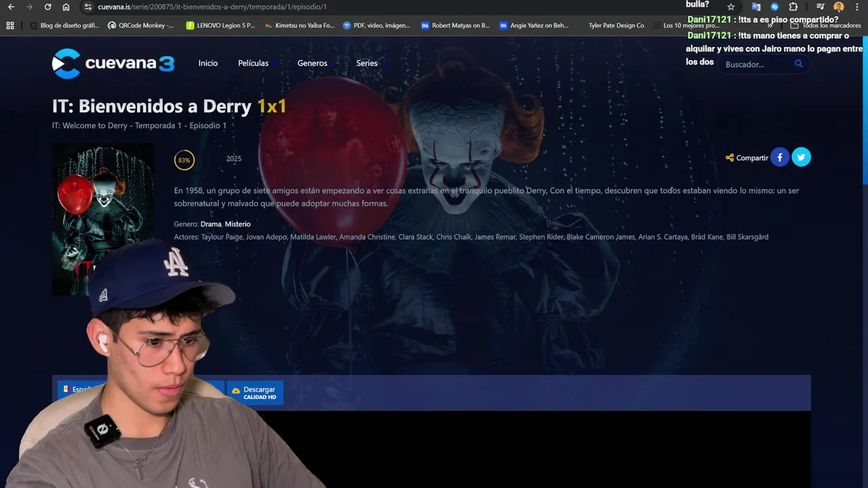868x488 pixels.
Task: Open actor Blake Cameron James's page
Action: coord(601,237)
